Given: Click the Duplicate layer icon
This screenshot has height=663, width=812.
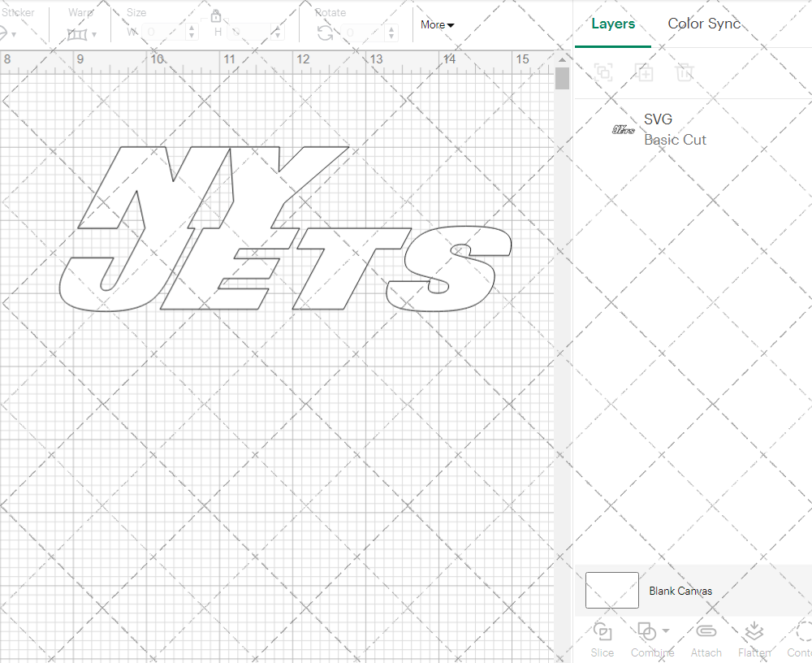Looking at the screenshot, I should (644, 72).
